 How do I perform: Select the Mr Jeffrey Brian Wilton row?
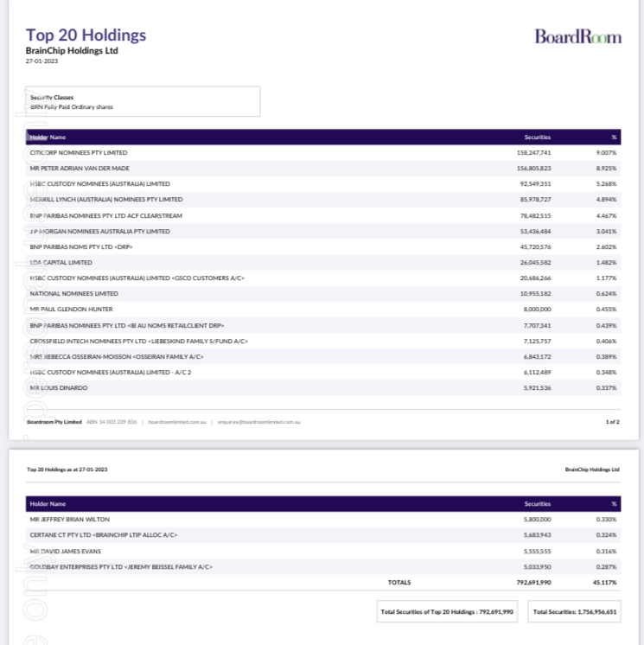(x=70, y=520)
